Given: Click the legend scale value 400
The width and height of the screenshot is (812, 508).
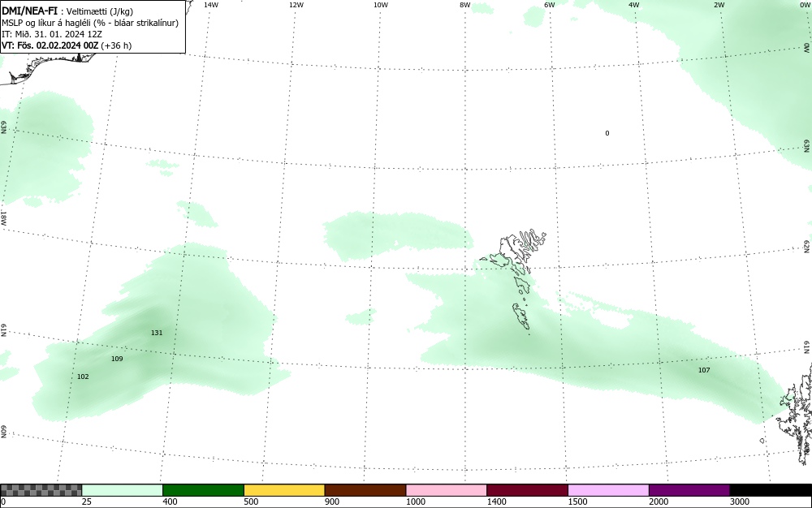Looking at the screenshot, I should pos(170,502).
